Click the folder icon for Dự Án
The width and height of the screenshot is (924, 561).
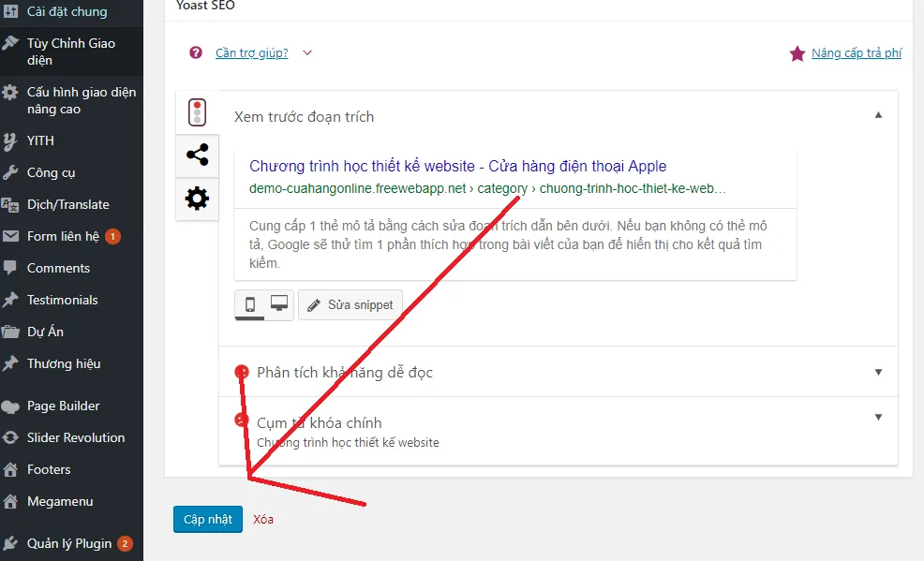click(10, 332)
